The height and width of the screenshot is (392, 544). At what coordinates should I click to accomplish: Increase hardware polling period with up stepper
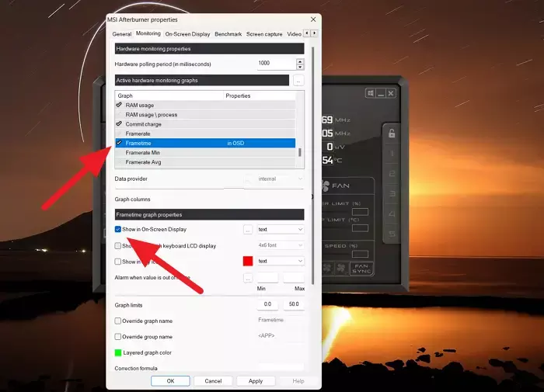tap(300, 61)
